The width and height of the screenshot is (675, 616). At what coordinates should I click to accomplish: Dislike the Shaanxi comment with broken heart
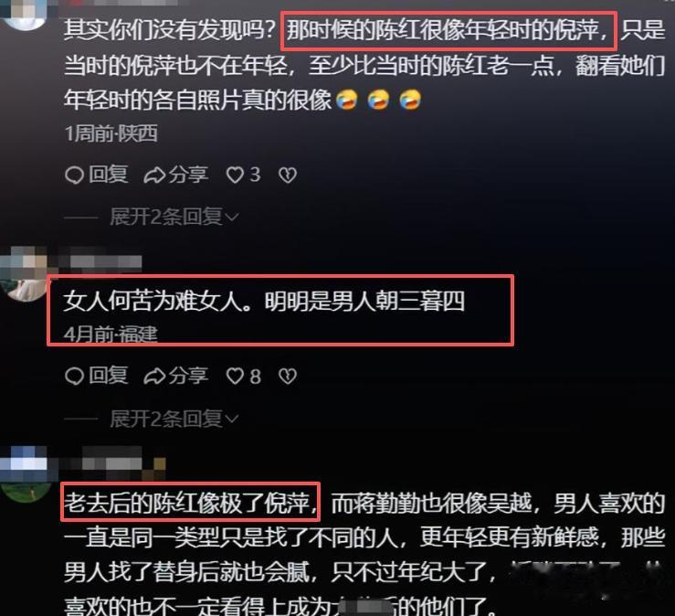[x=288, y=175]
